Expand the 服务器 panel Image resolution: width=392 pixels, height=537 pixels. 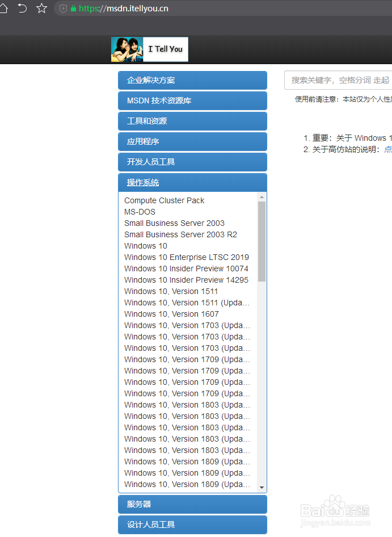(x=192, y=504)
